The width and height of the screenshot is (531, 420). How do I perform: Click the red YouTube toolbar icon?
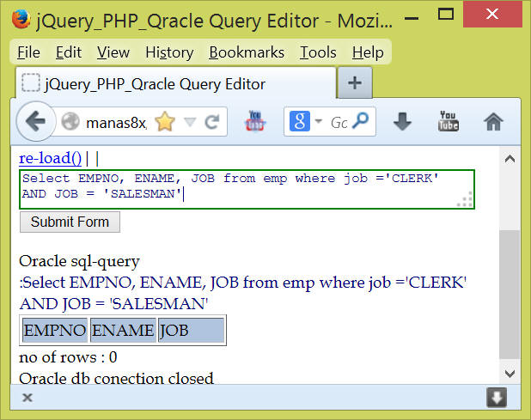pyautogui.click(x=256, y=122)
